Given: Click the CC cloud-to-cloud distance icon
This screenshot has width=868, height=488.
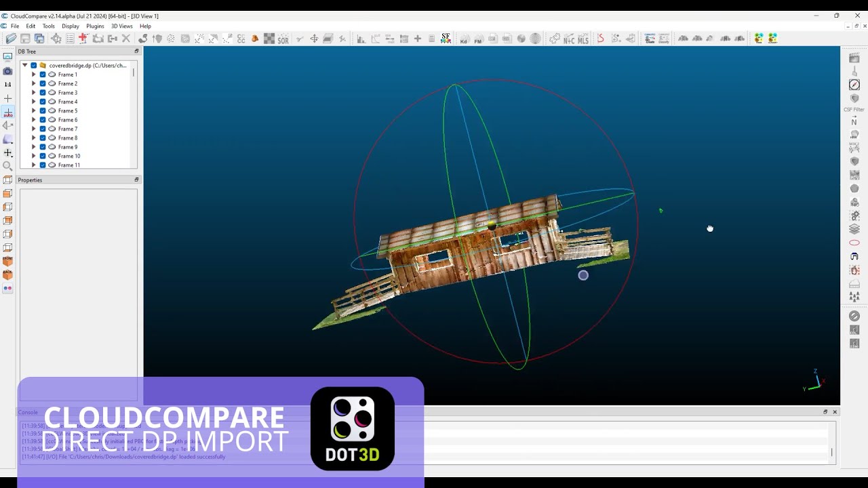Looking at the screenshot, I should click(x=241, y=39).
